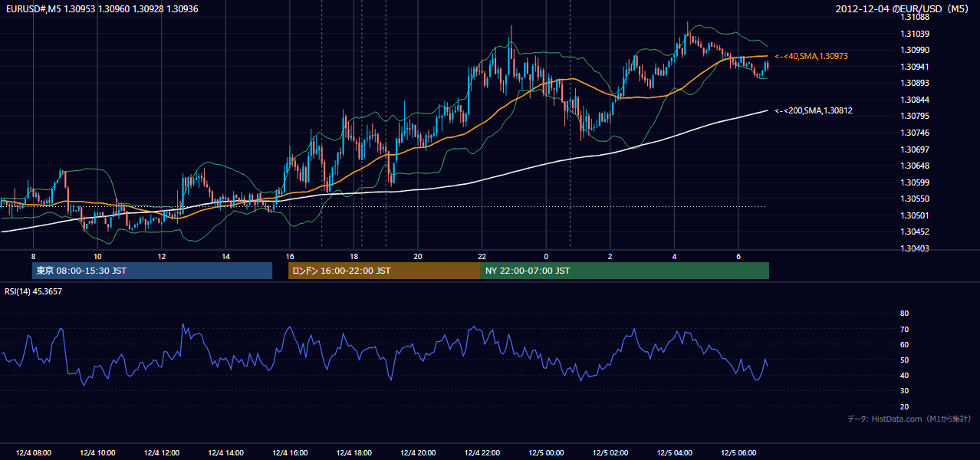Click price axis value 1.30403
Image resolution: width=980 pixels, height=460 pixels.
point(916,248)
